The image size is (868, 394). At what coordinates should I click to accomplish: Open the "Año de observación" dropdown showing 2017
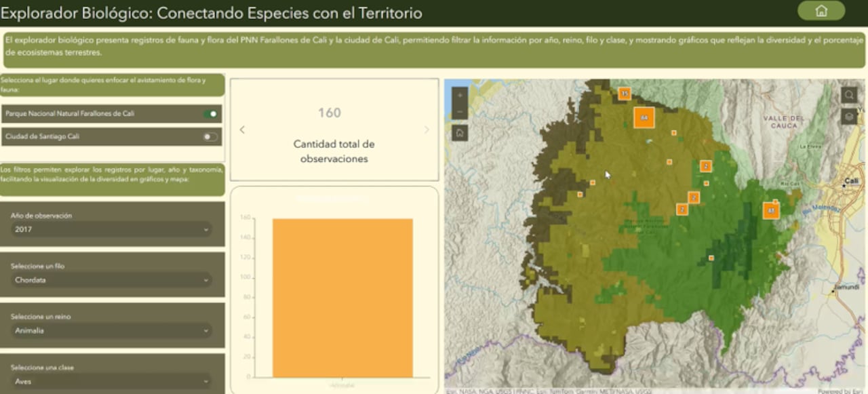[x=111, y=229]
